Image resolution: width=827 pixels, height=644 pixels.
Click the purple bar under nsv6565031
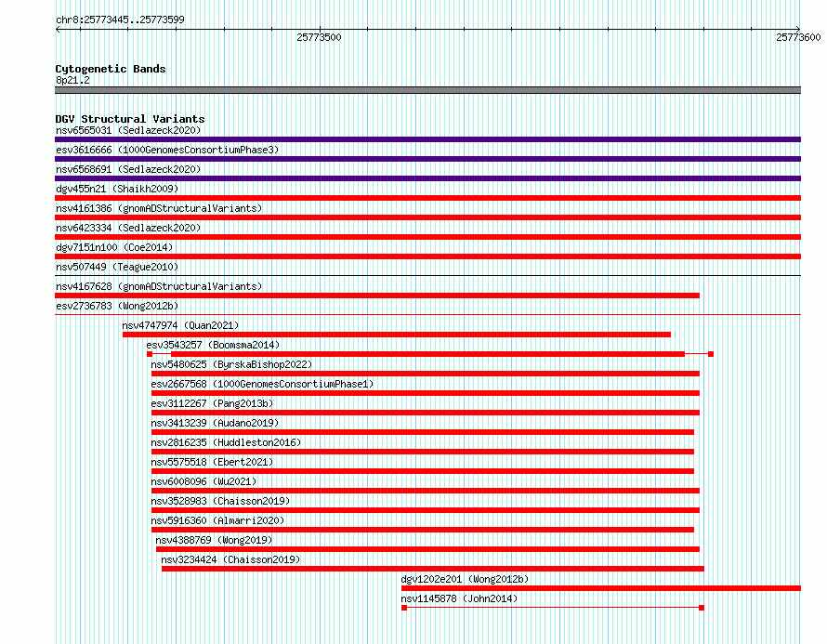point(427,139)
